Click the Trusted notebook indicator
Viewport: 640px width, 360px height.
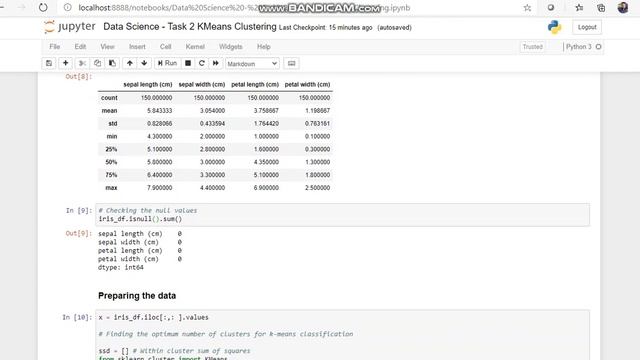click(533, 47)
